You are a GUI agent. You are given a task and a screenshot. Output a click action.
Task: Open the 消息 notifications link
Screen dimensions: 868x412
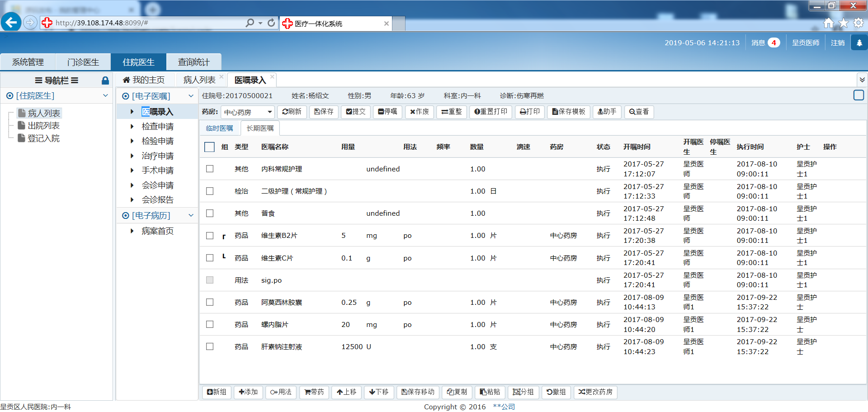click(765, 43)
